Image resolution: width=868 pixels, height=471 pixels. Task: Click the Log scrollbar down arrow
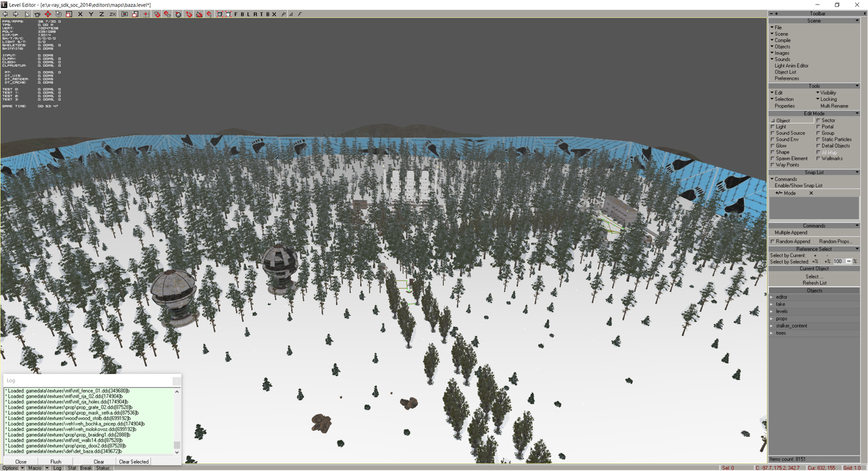coord(177,451)
